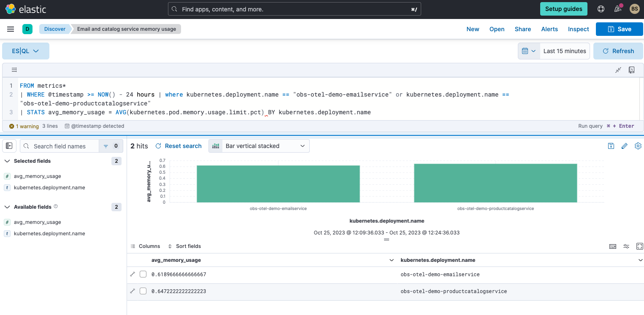Screen dimensions: 644x315
Task: Toggle the field list sidebar
Action: click(x=9, y=146)
